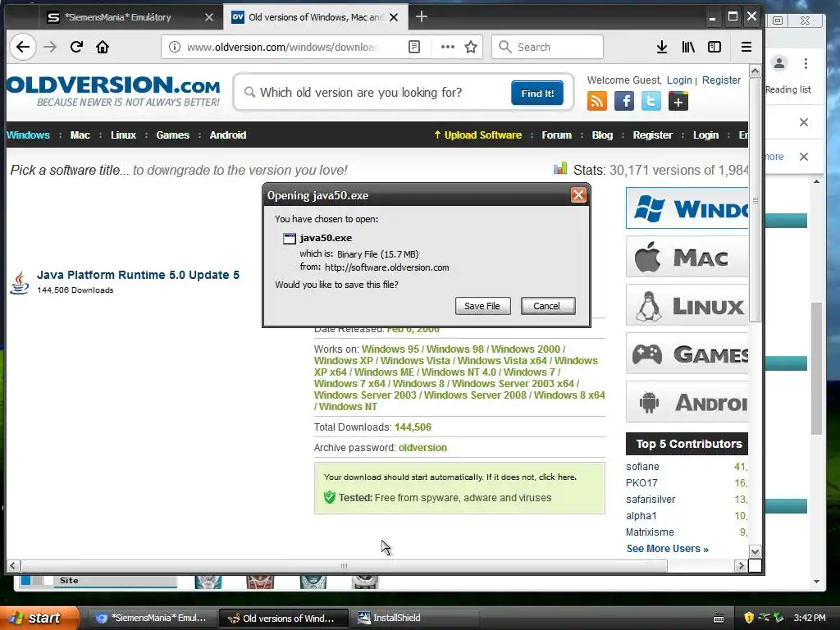Viewport: 840px width, 630px height.
Task: Toggle the Firefox sidebar
Action: point(714,47)
